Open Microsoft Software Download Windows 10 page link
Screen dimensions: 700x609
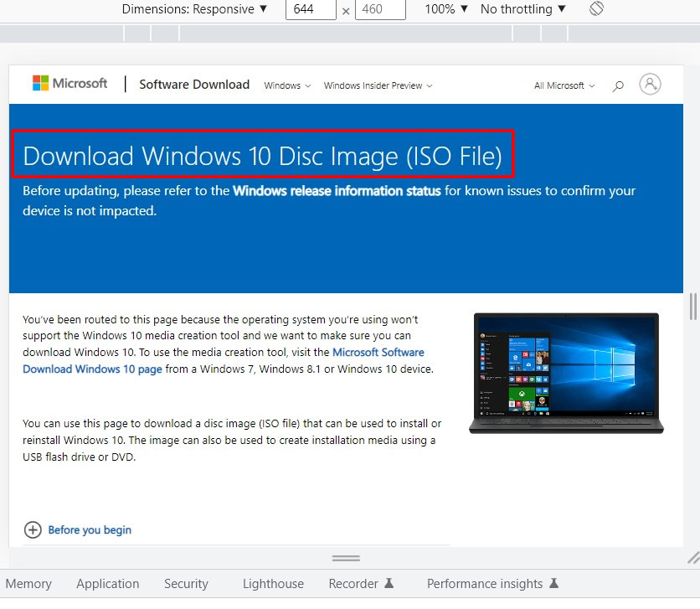coord(224,361)
